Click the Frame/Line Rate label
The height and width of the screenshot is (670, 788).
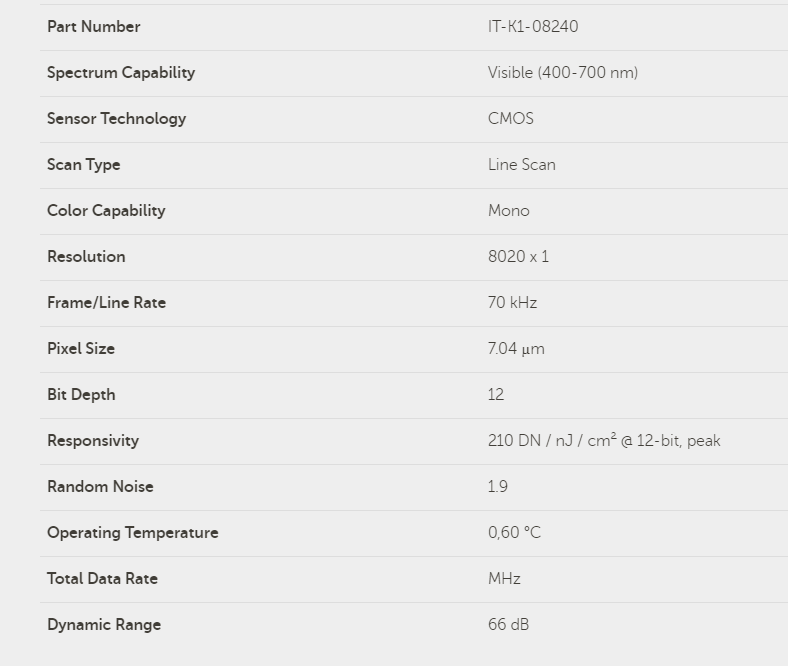(106, 303)
